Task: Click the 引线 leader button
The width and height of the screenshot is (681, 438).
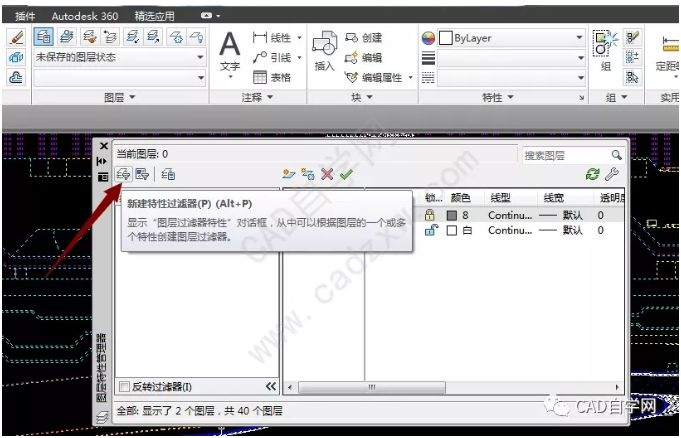Action: click(x=272, y=57)
